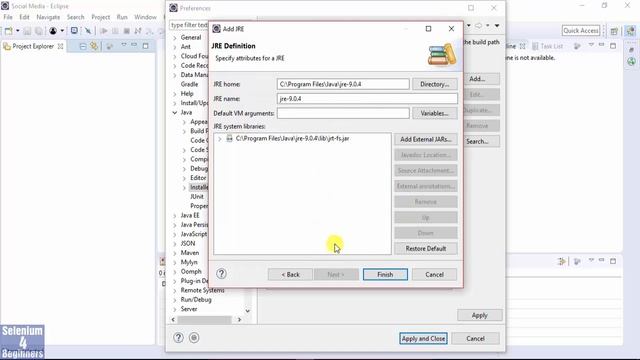The image size is (640, 360).
Task: Click the Skip All Breakpoints toolbar icon
Action: pos(87,31)
